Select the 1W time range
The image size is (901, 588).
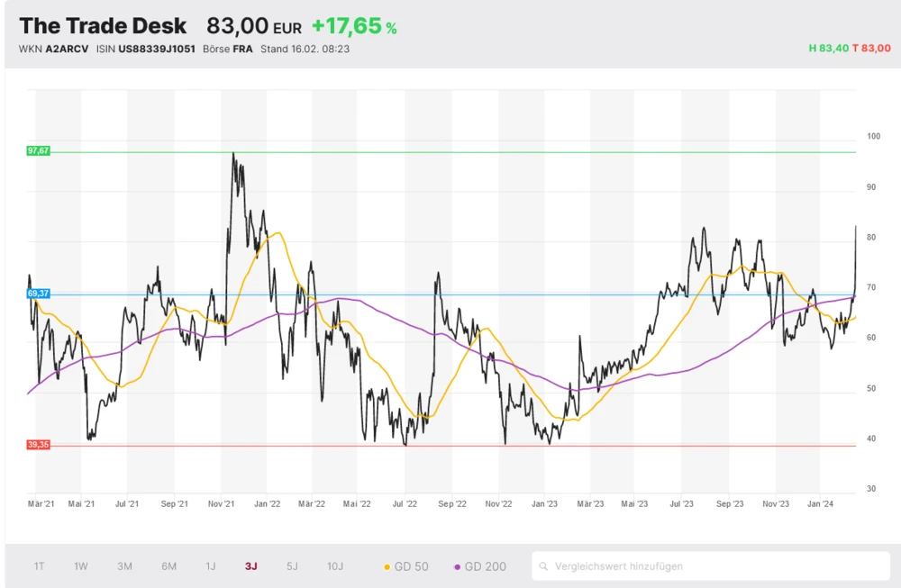coord(81,566)
